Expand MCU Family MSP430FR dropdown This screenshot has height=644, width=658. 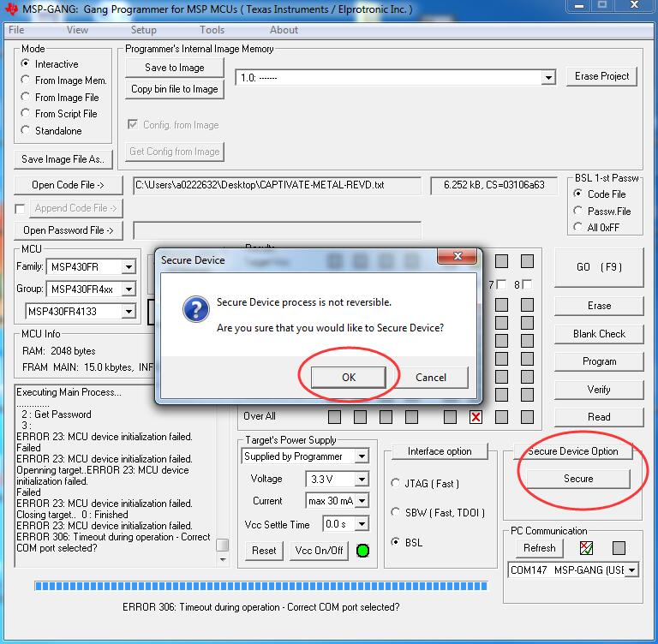click(x=129, y=267)
